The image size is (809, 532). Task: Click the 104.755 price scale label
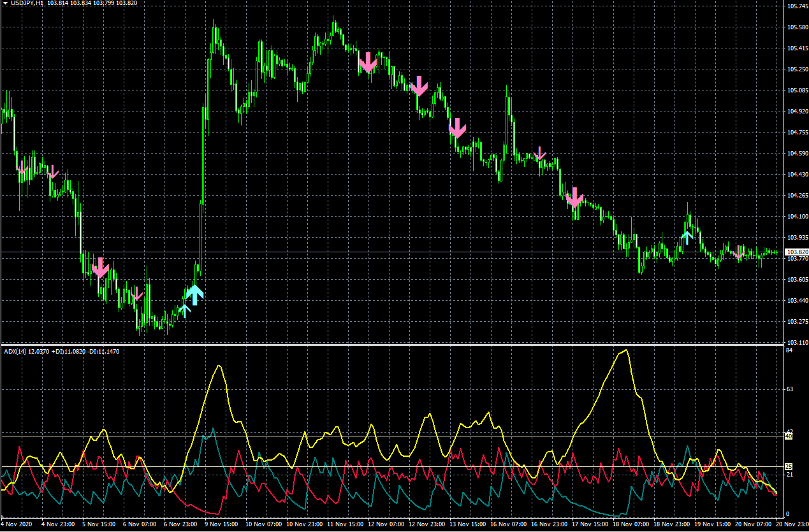(x=797, y=133)
